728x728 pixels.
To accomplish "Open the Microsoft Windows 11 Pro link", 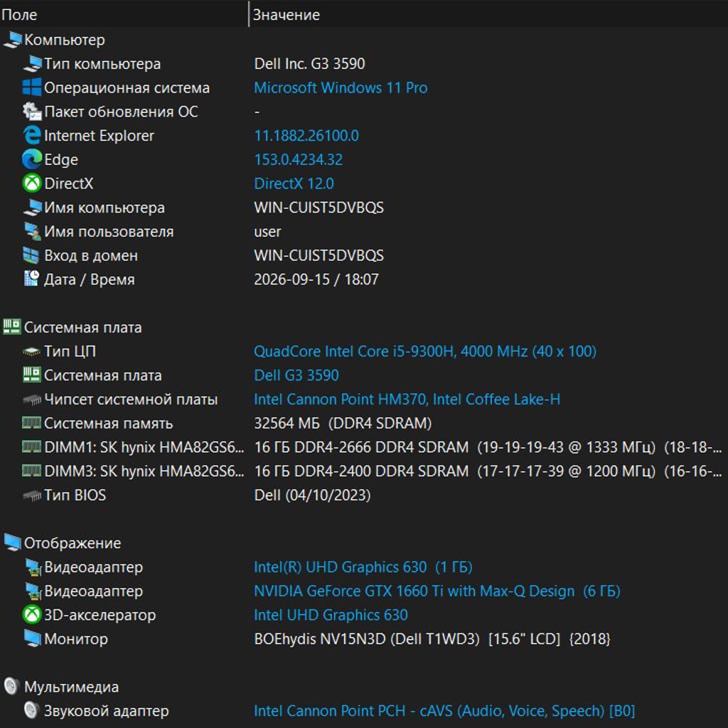I will coord(341,87).
